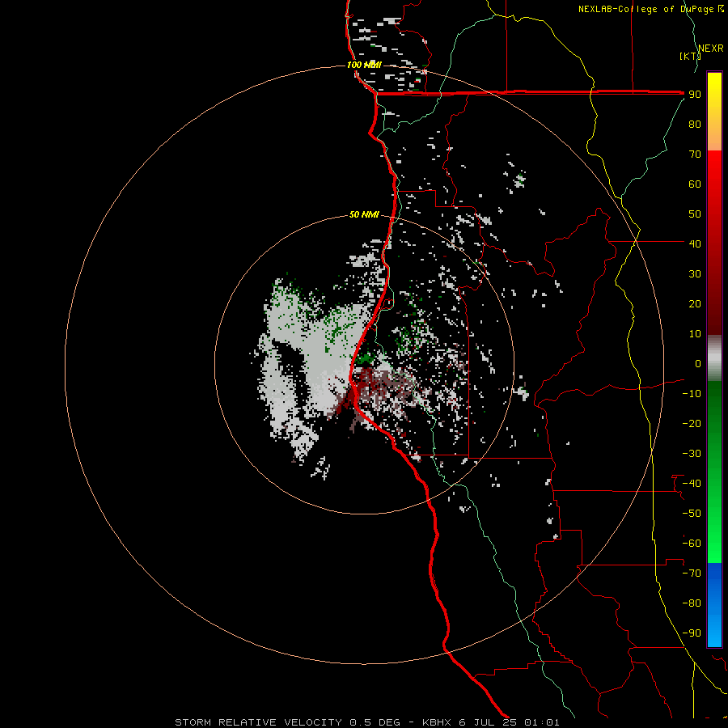Click the -30 value on velocity scale

click(x=692, y=454)
